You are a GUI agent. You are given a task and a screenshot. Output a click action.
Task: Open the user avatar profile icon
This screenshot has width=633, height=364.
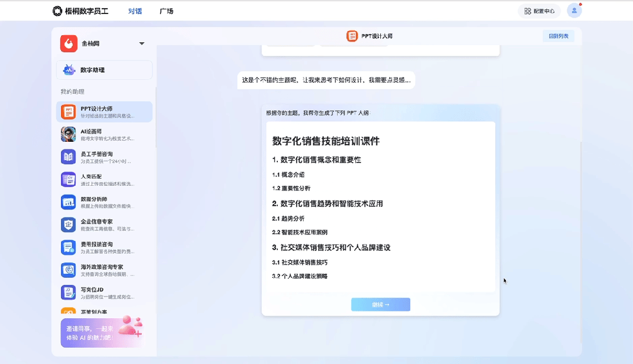pos(574,11)
